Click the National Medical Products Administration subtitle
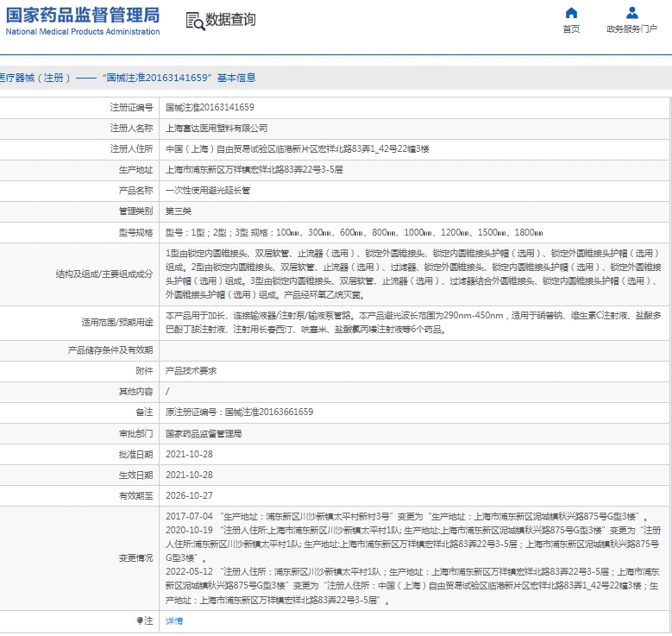The width and height of the screenshot is (672, 636). [x=83, y=31]
